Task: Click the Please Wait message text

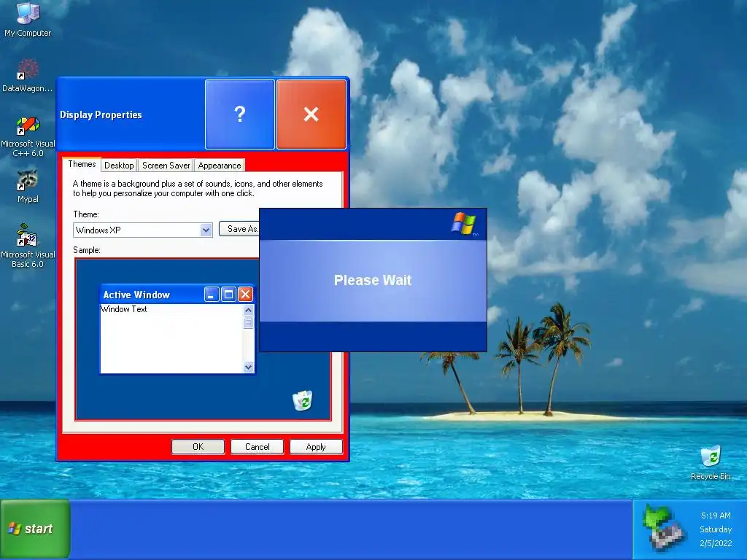Action: pos(373,280)
